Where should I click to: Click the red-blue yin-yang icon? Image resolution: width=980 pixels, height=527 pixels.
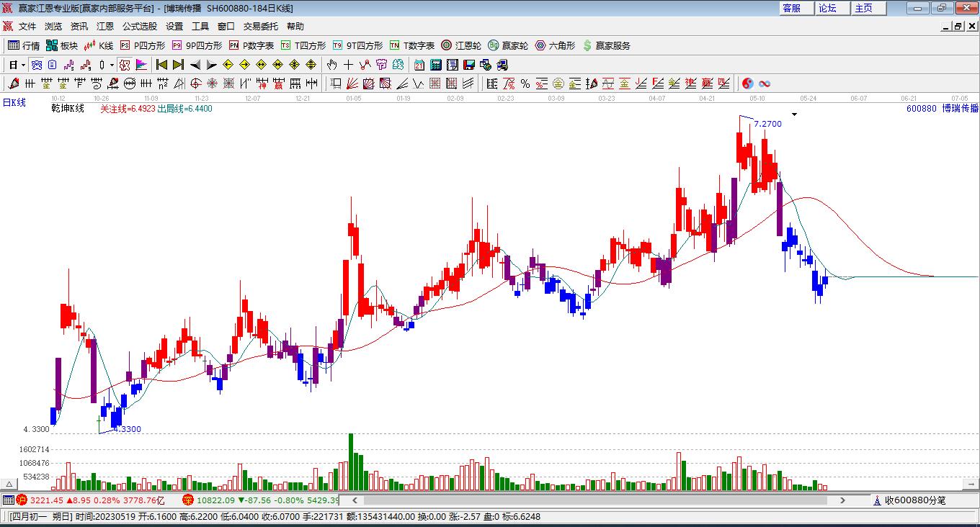click(x=747, y=84)
